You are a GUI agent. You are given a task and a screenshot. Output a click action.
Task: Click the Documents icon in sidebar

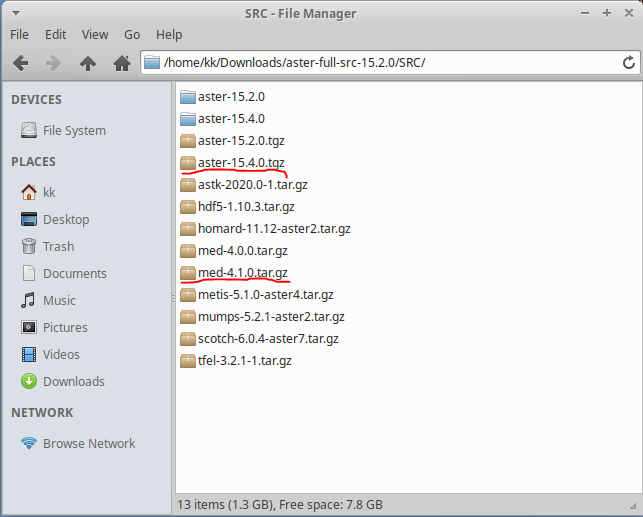(29, 273)
